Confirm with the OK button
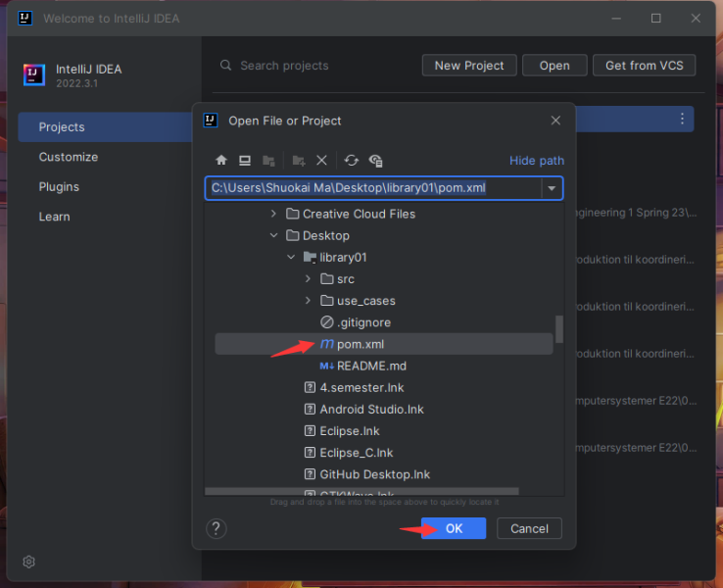Screen dimensions: 723x588 click(x=454, y=528)
